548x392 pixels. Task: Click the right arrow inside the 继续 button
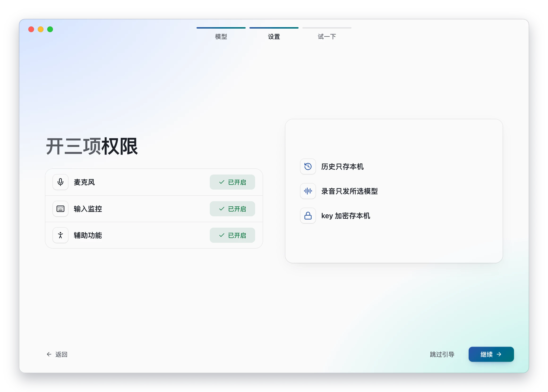pos(499,354)
